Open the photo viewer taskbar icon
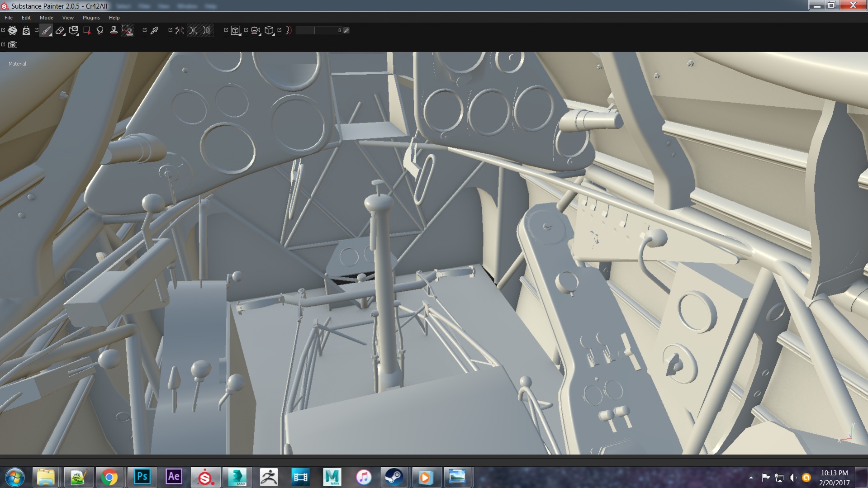This screenshot has height=488, width=868. [457, 477]
